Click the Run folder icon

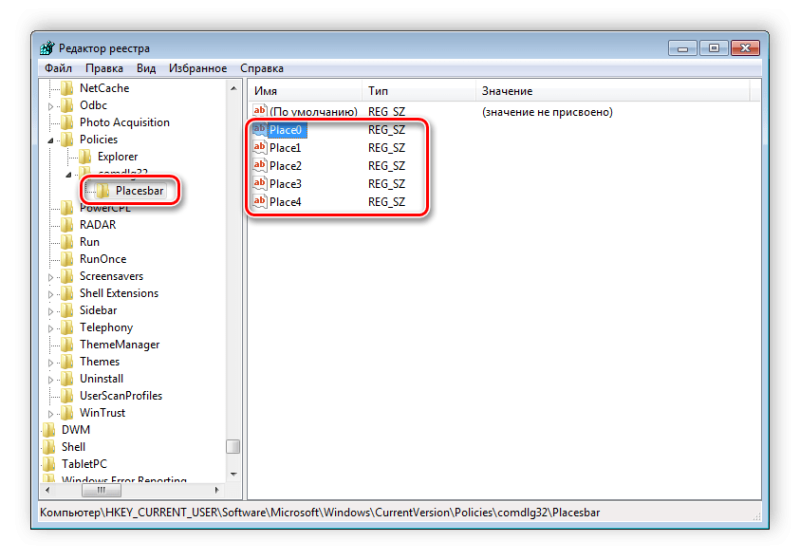pyautogui.click(x=67, y=242)
